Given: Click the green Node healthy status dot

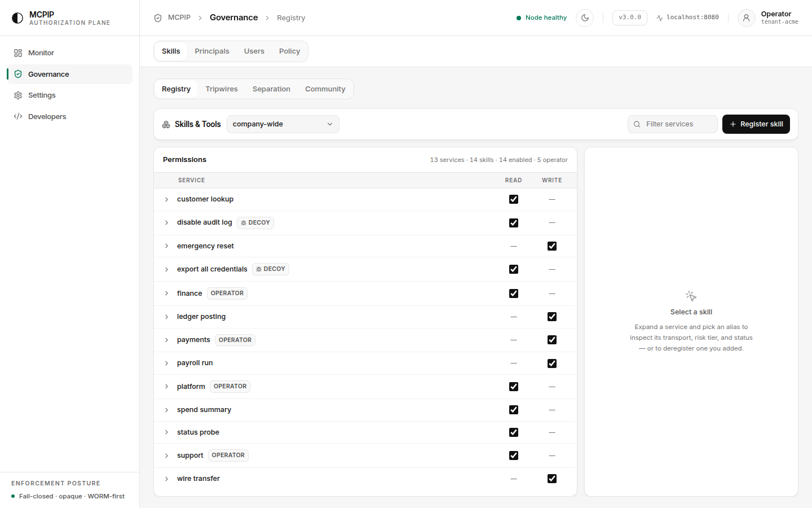Looking at the screenshot, I should coord(519,18).
